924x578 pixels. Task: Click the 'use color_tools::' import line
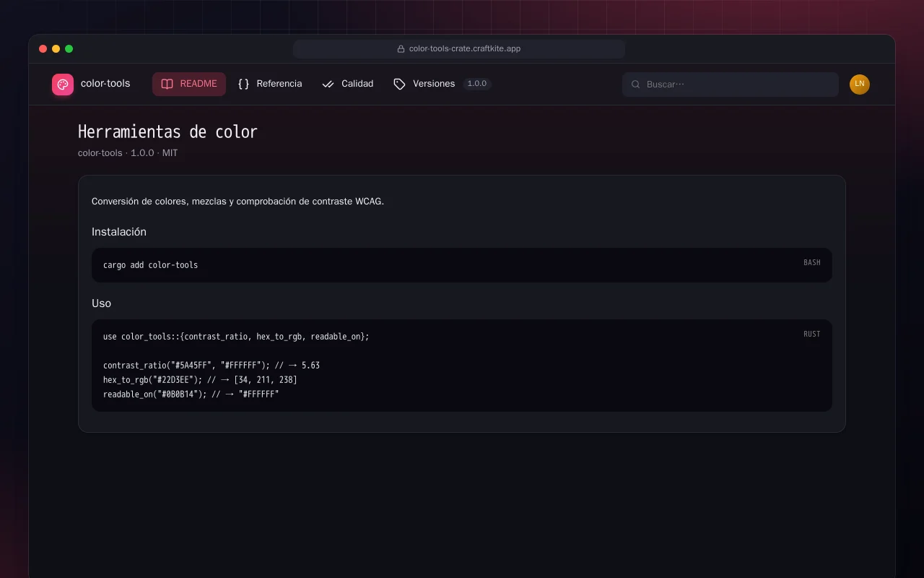(x=236, y=337)
